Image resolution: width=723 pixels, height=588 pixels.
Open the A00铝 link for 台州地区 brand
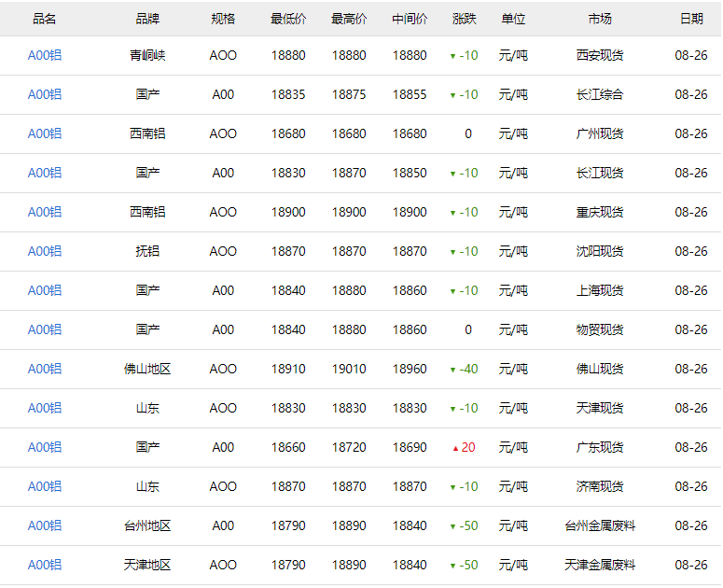45,525
